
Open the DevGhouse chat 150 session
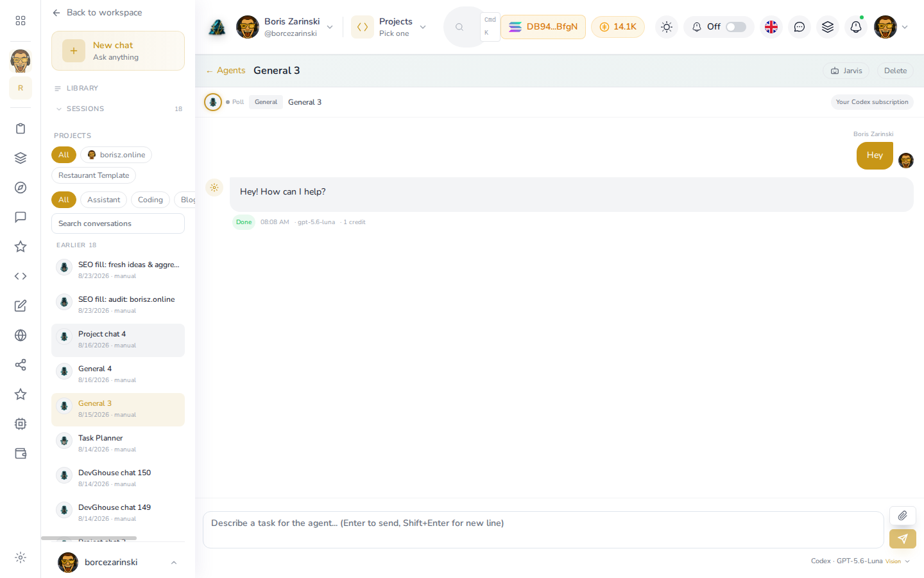pos(118,478)
